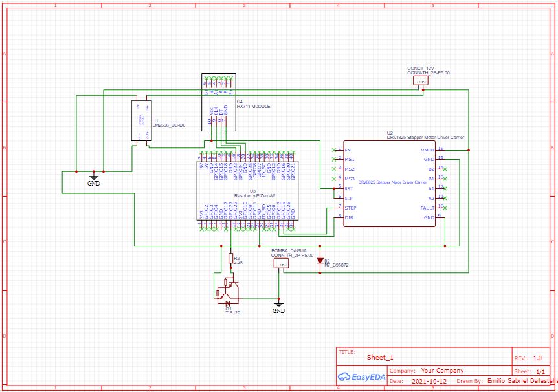558x392 pixels.
Task: Select the CONCT_12V connector symbol
Action: pos(421,82)
